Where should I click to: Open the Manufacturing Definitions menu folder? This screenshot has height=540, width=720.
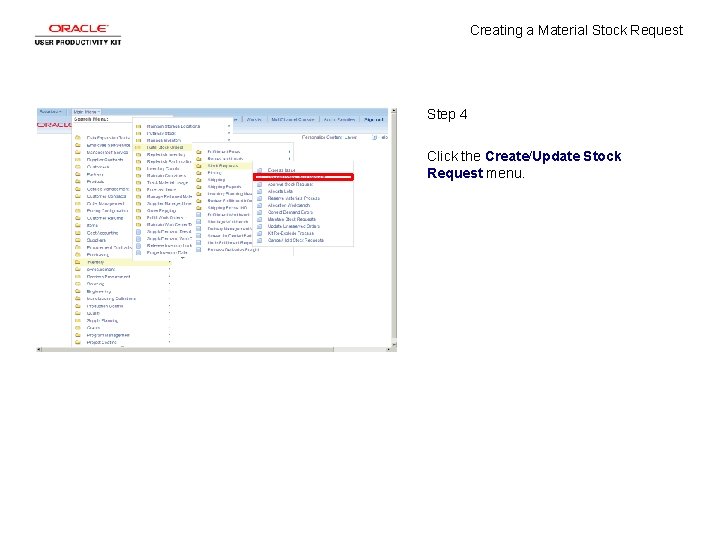tap(111, 298)
